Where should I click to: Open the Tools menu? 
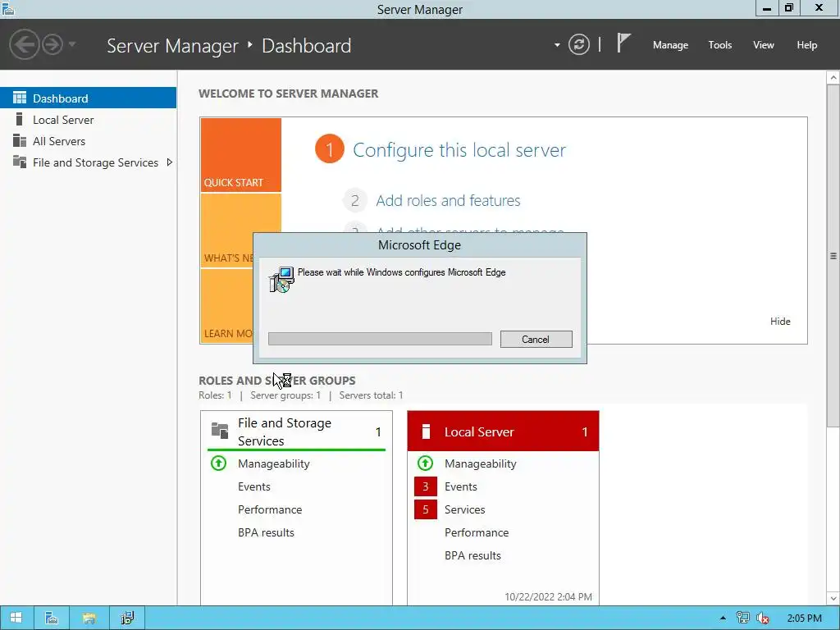click(719, 45)
